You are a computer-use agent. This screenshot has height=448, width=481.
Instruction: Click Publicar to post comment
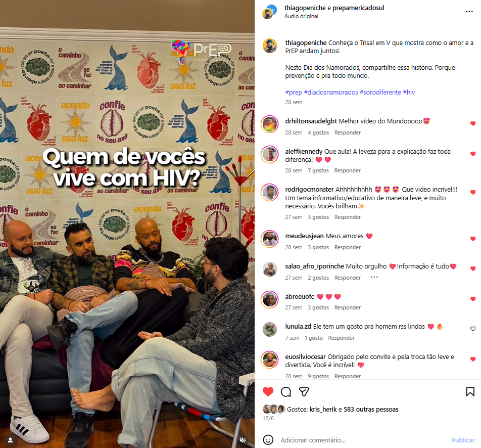pos(463,440)
